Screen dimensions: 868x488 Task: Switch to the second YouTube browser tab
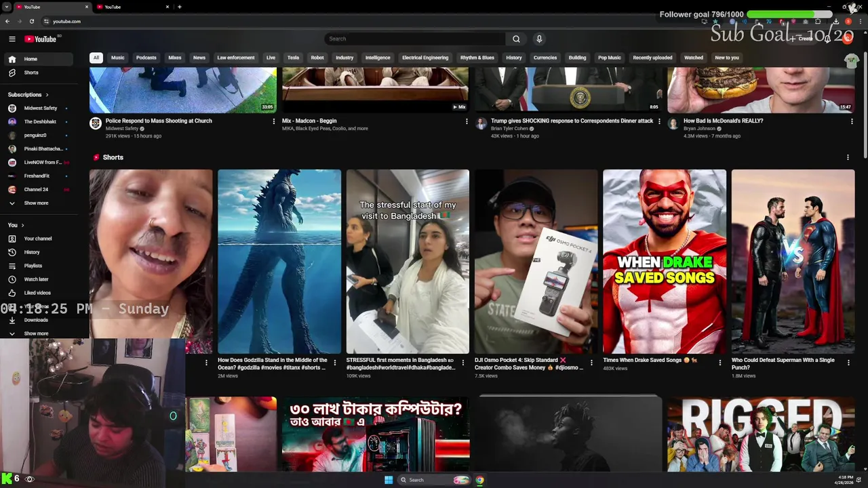pos(132,7)
